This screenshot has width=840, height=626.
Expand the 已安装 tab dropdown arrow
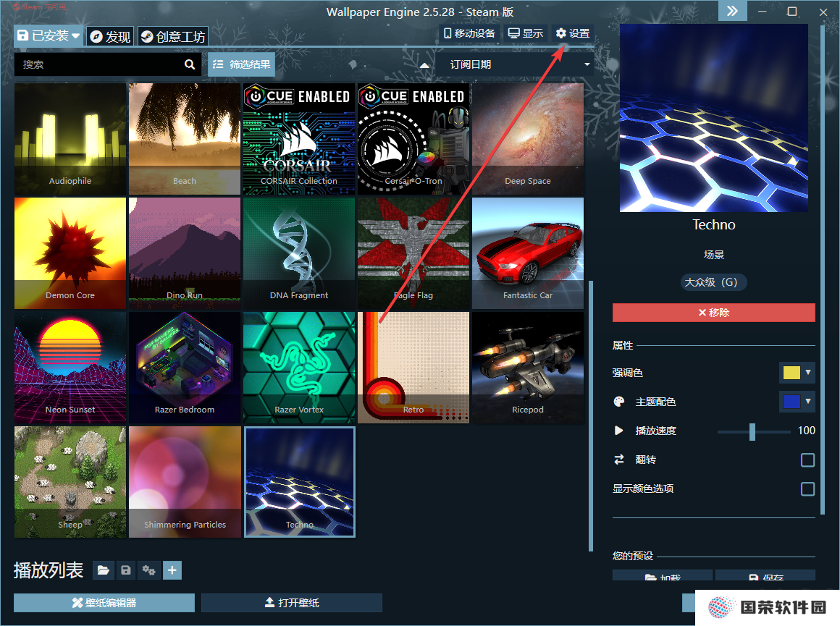pyautogui.click(x=75, y=36)
